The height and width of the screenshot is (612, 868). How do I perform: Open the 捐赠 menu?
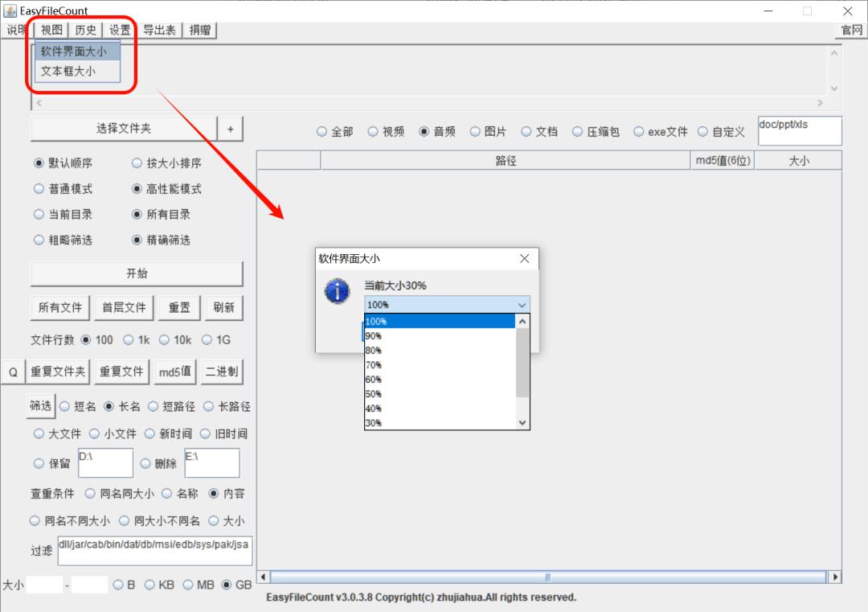[x=200, y=30]
